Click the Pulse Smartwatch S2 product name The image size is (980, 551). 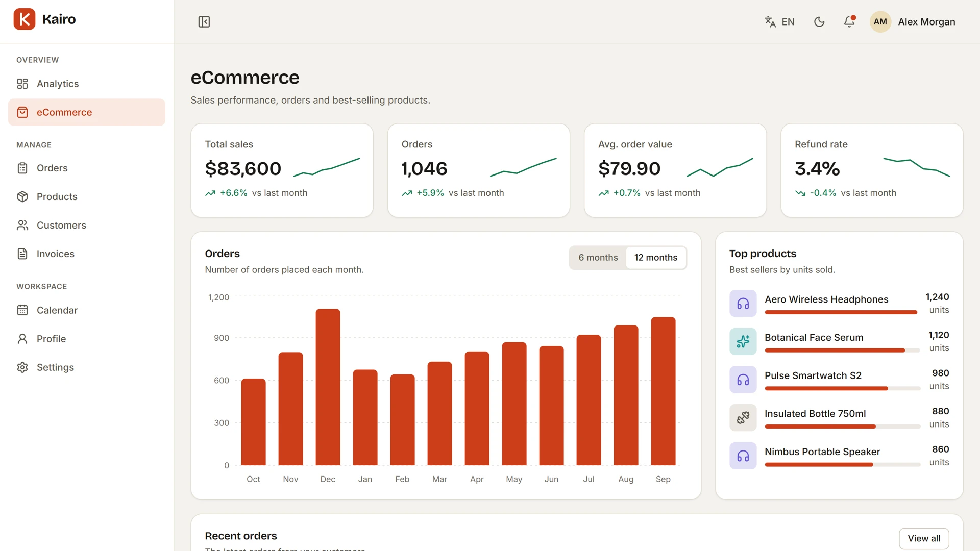coord(813,375)
